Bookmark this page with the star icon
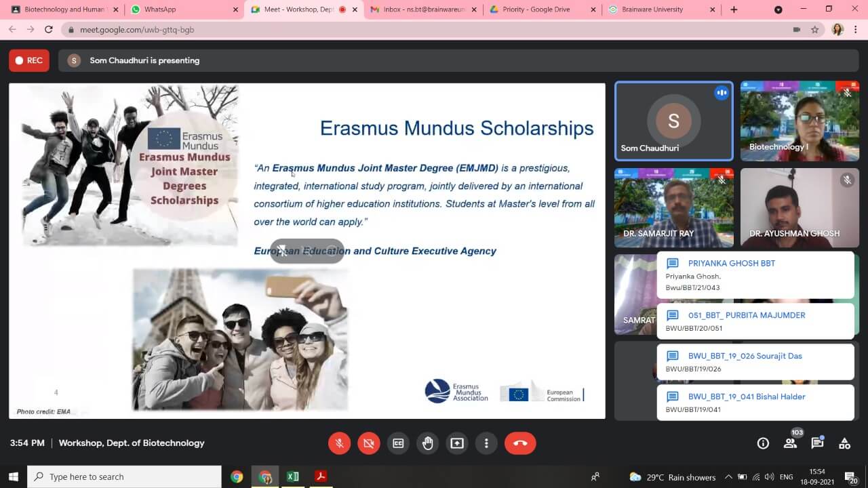This screenshot has width=868, height=488. click(x=815, y=30)
